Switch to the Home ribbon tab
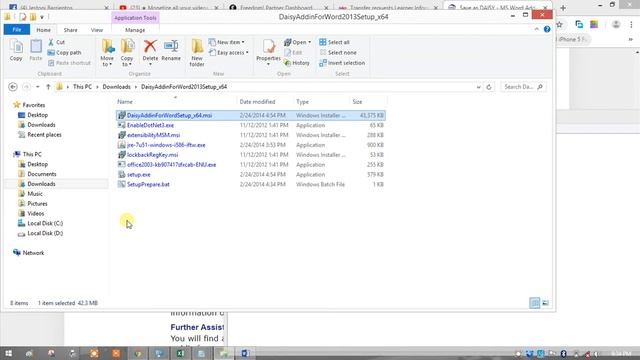640x360 pixels. click(x=43, y=30)
